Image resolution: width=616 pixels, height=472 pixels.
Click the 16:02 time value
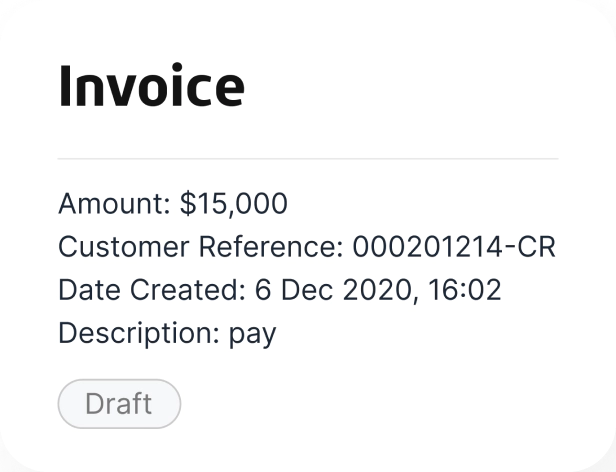click(464, 290)
